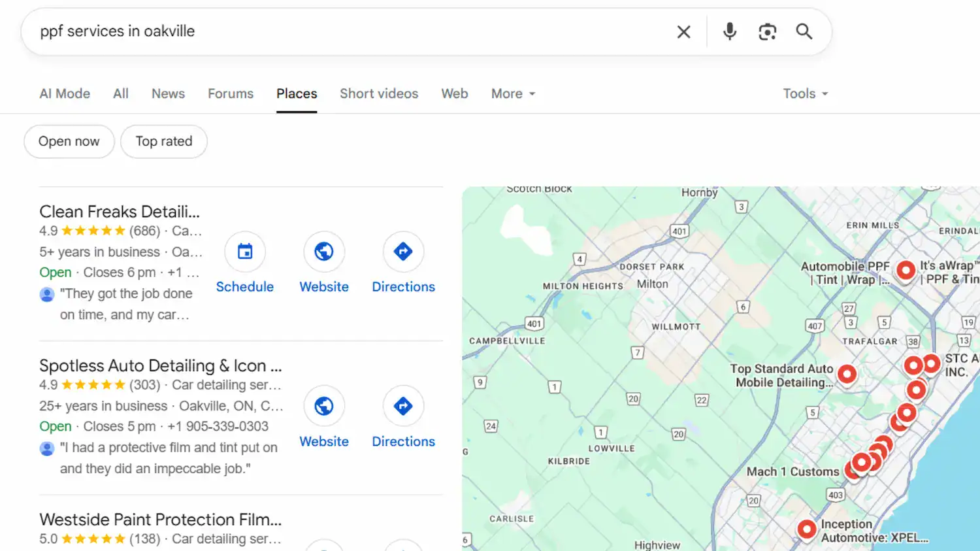Open the Short videos tab
Viewport: 980px width, 551px height.
click(379, 93)
